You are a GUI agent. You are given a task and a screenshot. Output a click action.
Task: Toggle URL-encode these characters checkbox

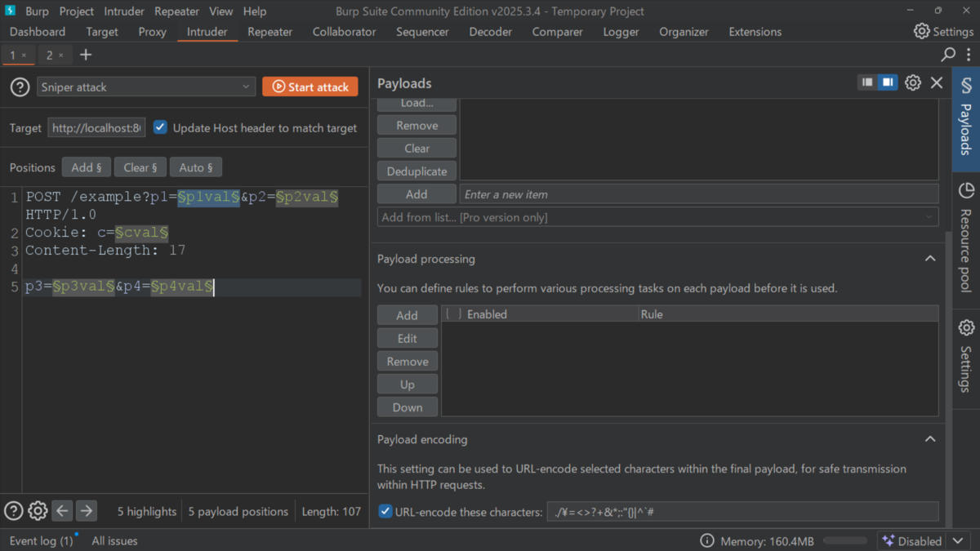(385, 512)
